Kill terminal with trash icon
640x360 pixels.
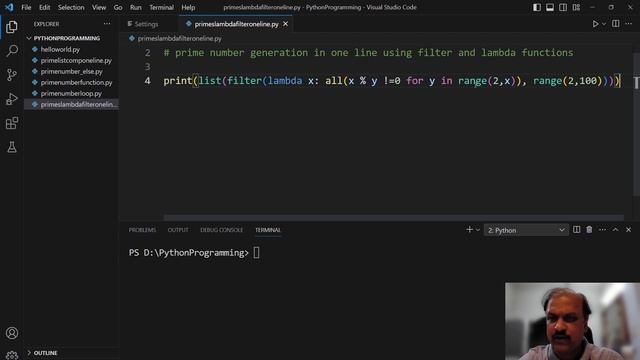point(589,230)
